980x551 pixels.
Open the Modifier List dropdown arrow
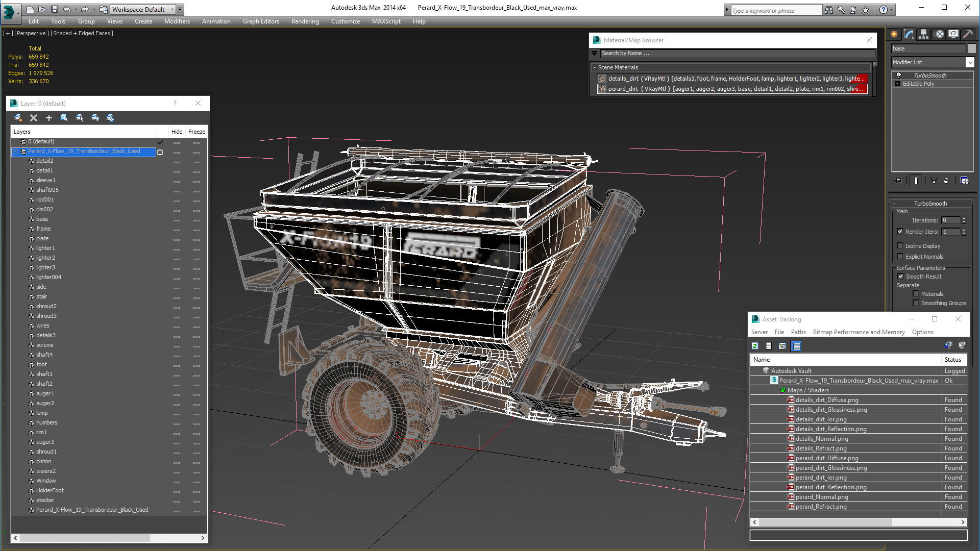pyautogui.click(x=970, y=62)
